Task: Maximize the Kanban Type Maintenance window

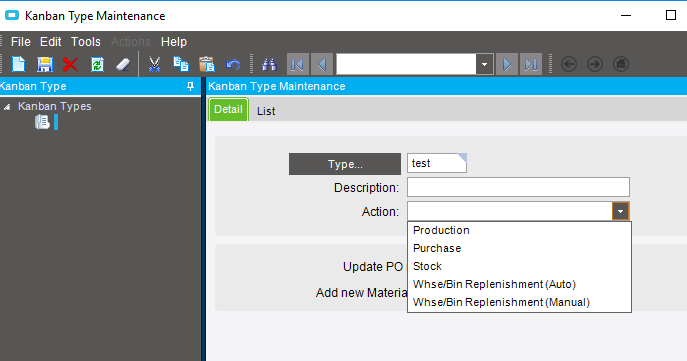Action: [x=671, y=15]
